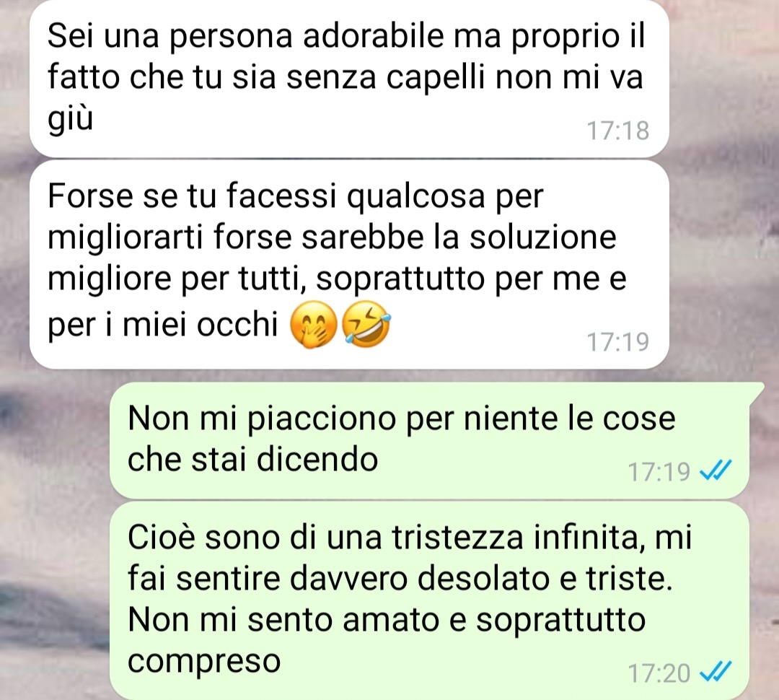Viewport: 779px width, 700px height.
Task: Select the "Forse se tu facessi" message bubble
Action: coord(349,265)
